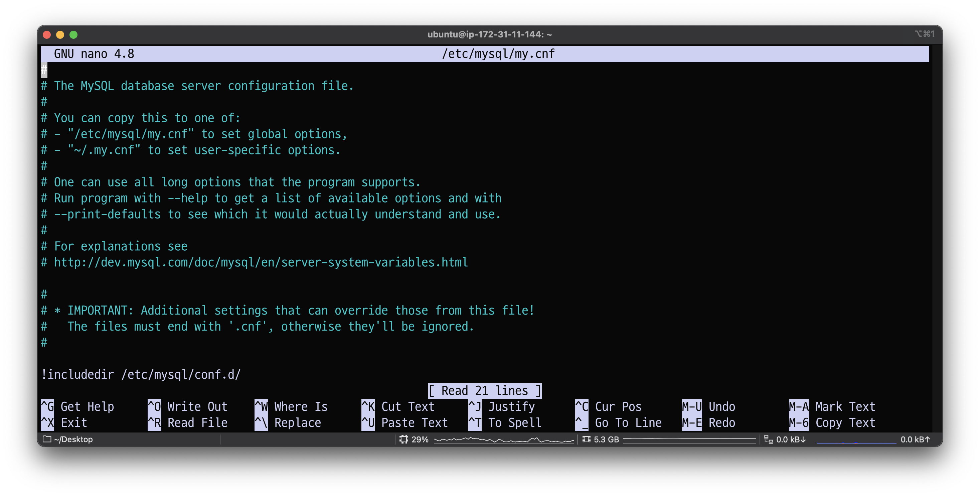Select the ^R Read File shortcut
The width and height of the screenshot is (980, 496).
(x=188, y=422)
